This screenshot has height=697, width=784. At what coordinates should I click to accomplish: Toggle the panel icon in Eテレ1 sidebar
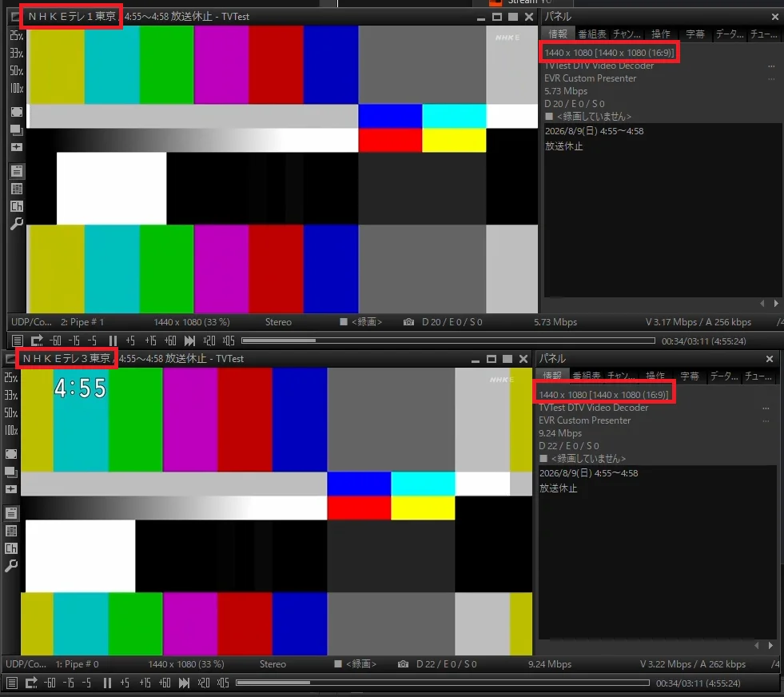[17, 171]
